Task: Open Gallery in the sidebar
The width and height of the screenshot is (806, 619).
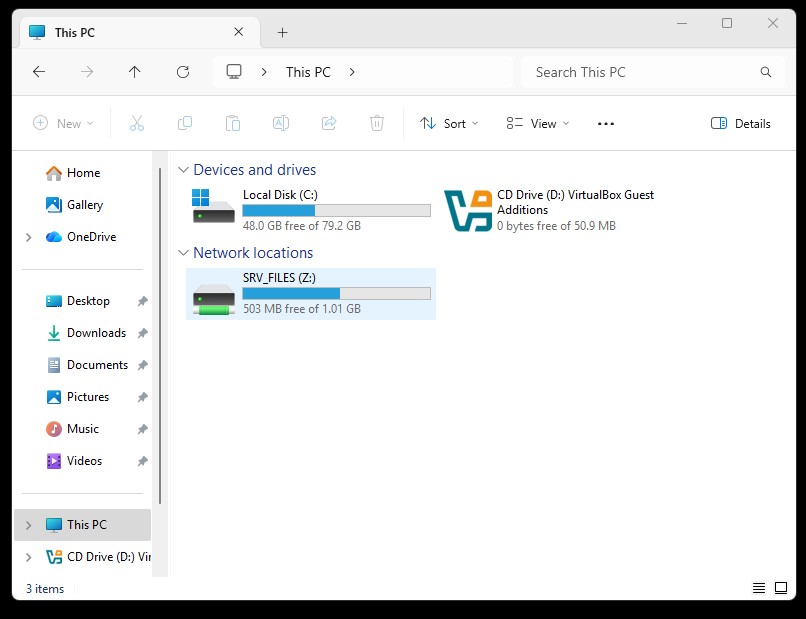Action: 85,205
